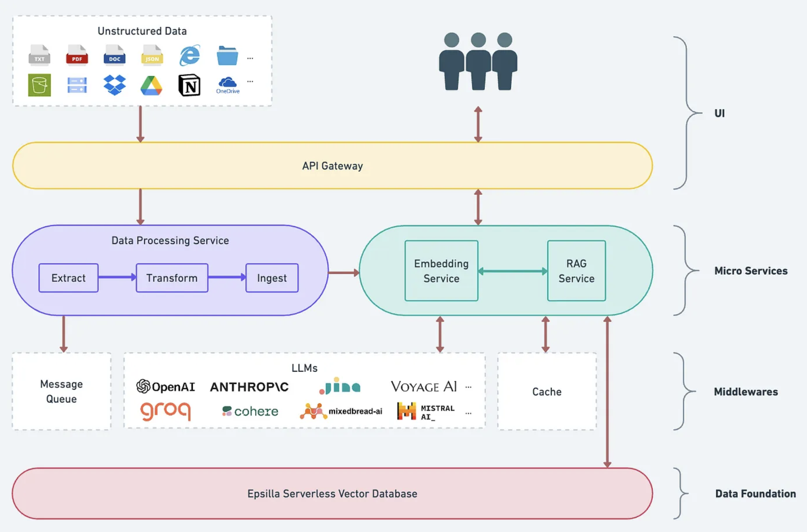The height and width of the screenshot is (532, 807).
Task: Click the Dropbox logo
Action: pyautogui.click(x=114, y=85)
